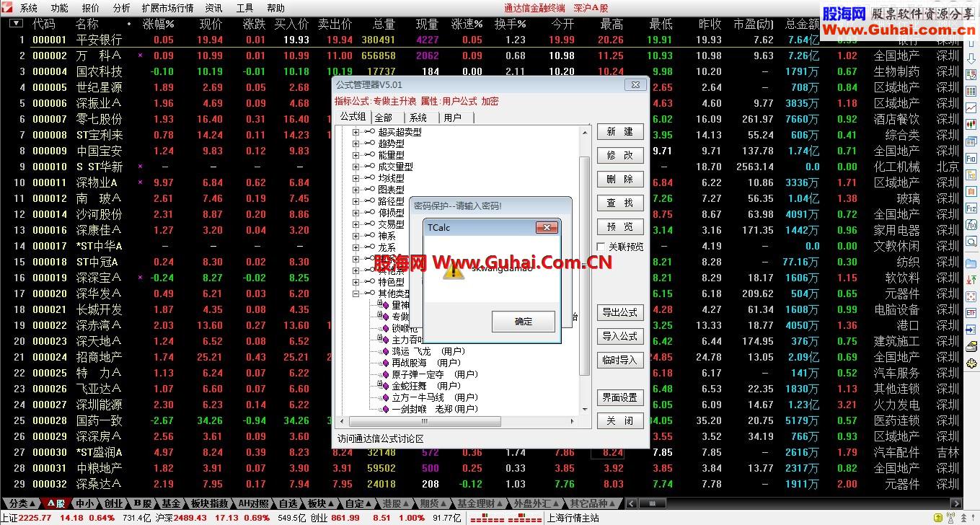The image size is (980, 525).
Task: Select 立方一牛马线 formula in tree
Action: tap(434, 397)
